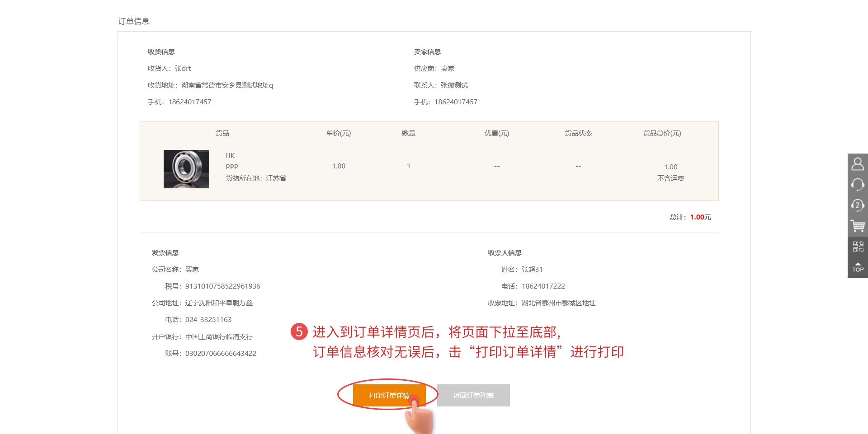
Task: Open the user account sidebar icon
Action: click(858, 164)
